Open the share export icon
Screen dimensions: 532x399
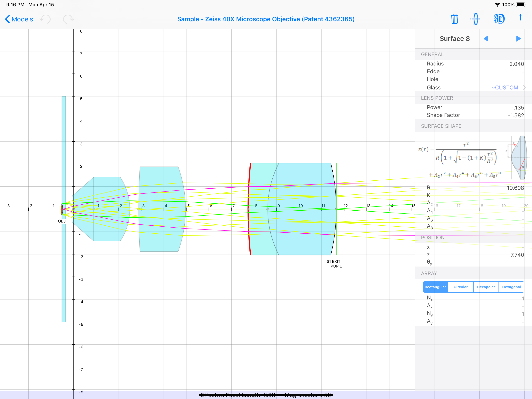pyautogui.click(x=520, y=19)
